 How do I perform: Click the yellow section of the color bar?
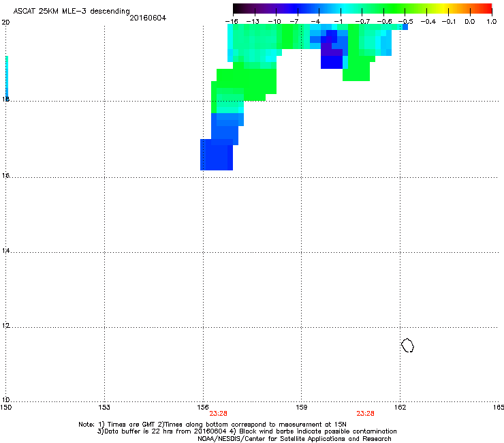pos(444,8)
